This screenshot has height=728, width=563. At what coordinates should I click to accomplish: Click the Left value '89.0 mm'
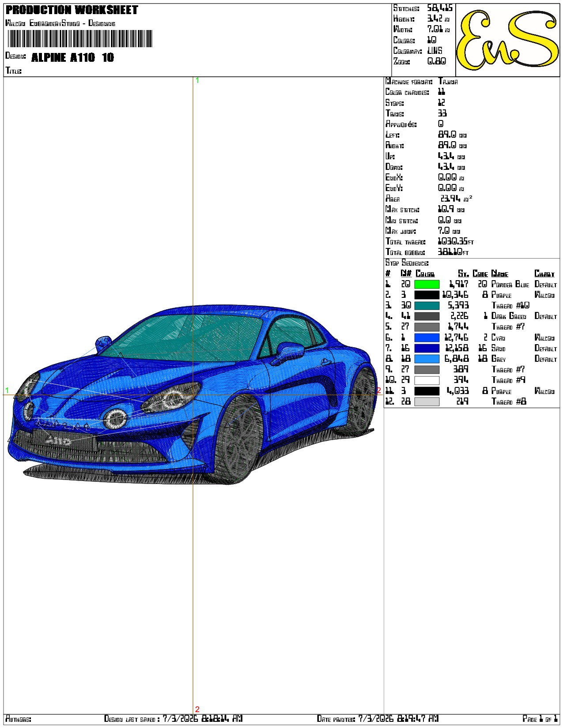click(452, 135)
